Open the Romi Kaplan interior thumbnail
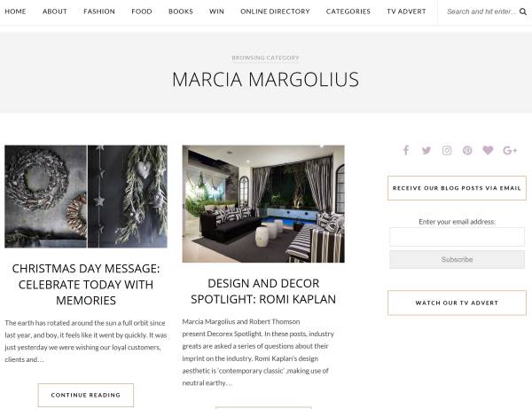532x409 pixels. pyautogui.click(x=263, y=204)
